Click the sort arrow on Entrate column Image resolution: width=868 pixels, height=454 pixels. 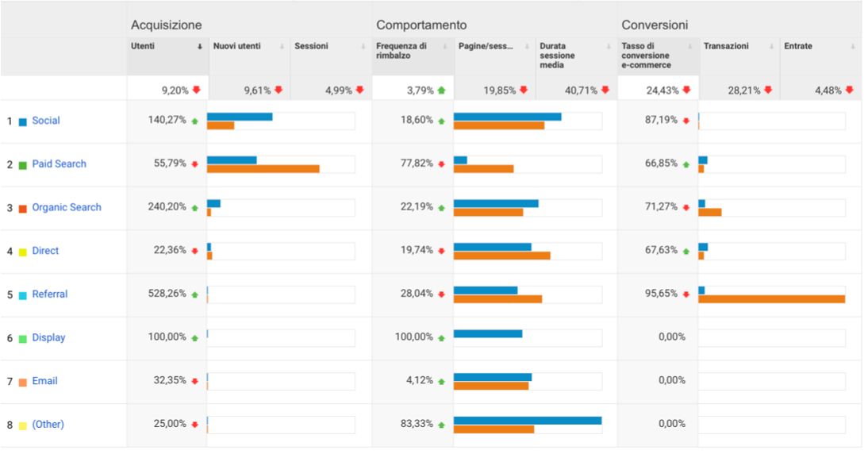click(x=853, y=47)
